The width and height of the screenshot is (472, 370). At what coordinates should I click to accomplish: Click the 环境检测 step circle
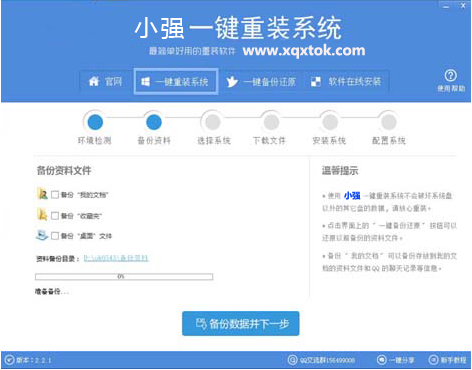coord(95,122)
